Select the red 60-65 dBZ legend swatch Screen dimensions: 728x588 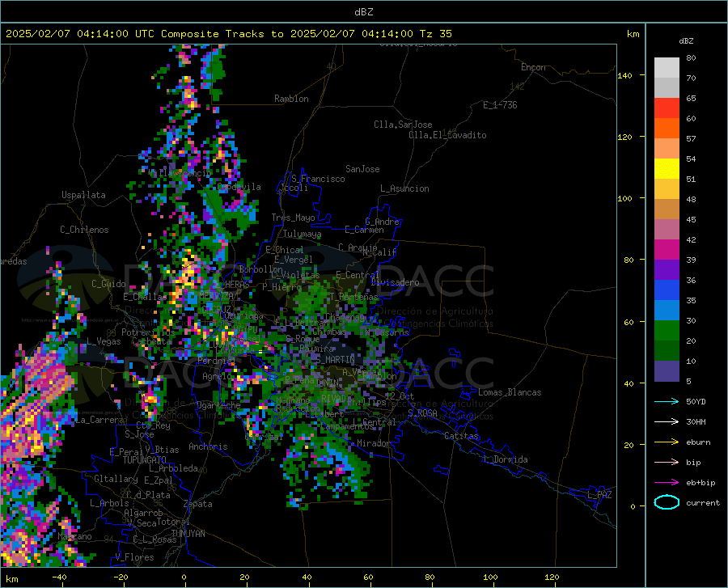coord(667,108)
